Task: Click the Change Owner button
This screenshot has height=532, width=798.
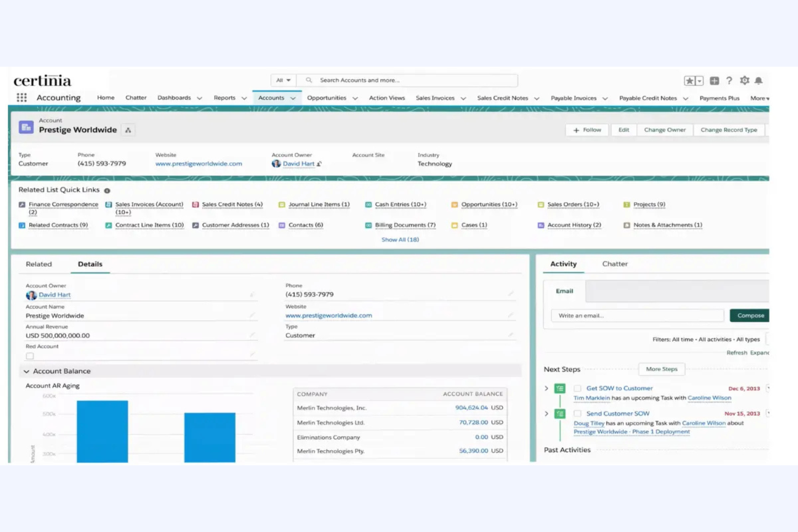Action: pos(665,130)
